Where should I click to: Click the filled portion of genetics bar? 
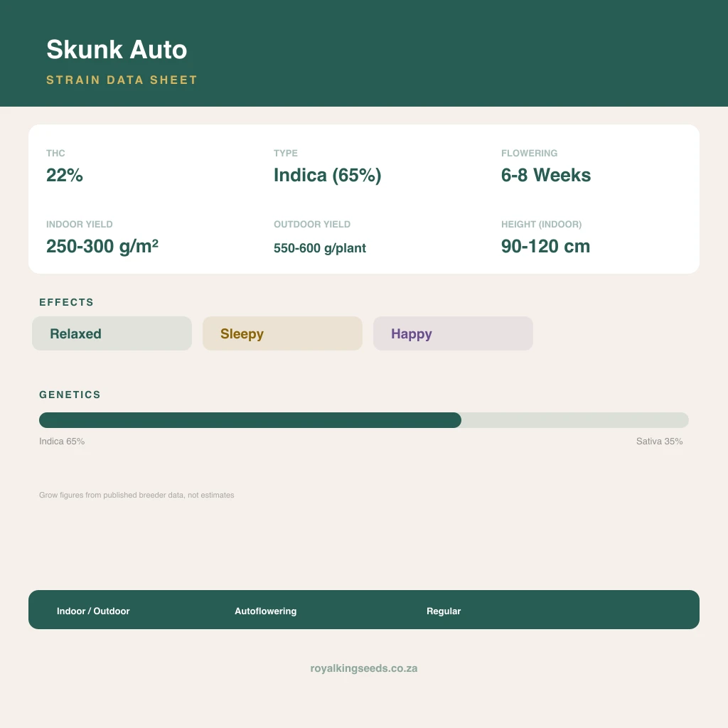[250, 420]
